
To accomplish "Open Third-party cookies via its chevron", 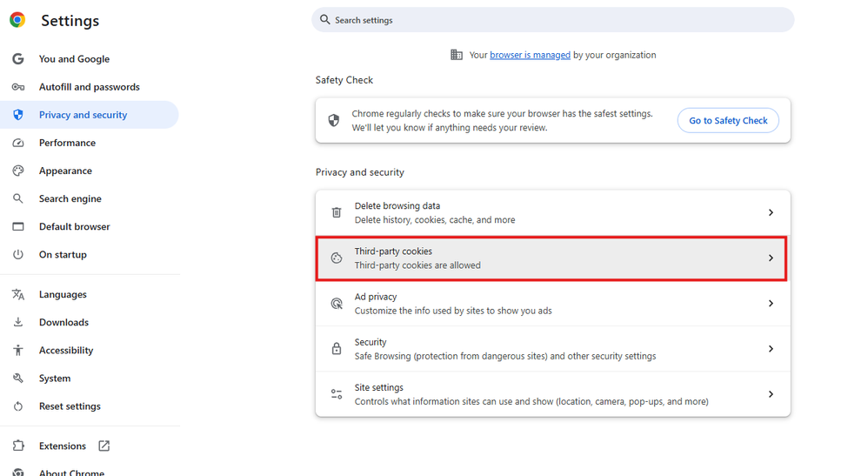I will [771, 258].
